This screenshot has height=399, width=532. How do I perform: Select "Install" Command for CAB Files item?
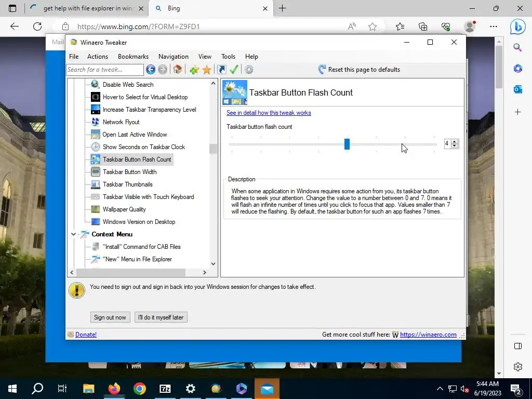(x=141, y=247)
